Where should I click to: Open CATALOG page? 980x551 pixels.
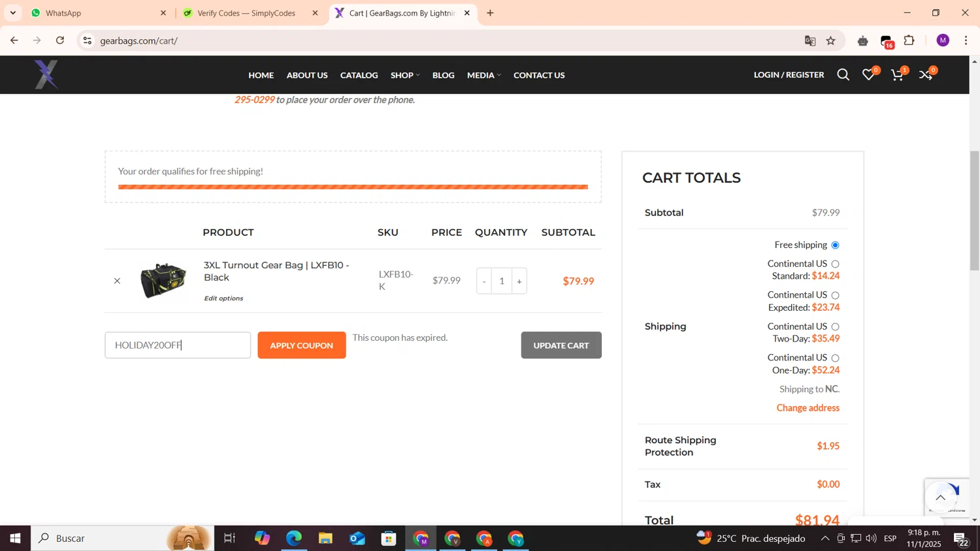pos(359,75)
